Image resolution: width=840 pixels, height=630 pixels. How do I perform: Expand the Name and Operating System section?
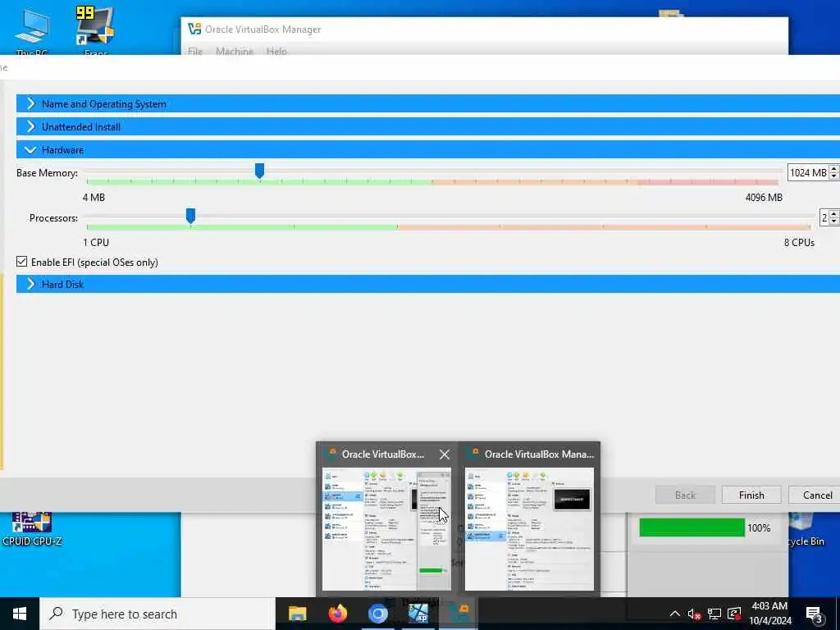(427, 104)
